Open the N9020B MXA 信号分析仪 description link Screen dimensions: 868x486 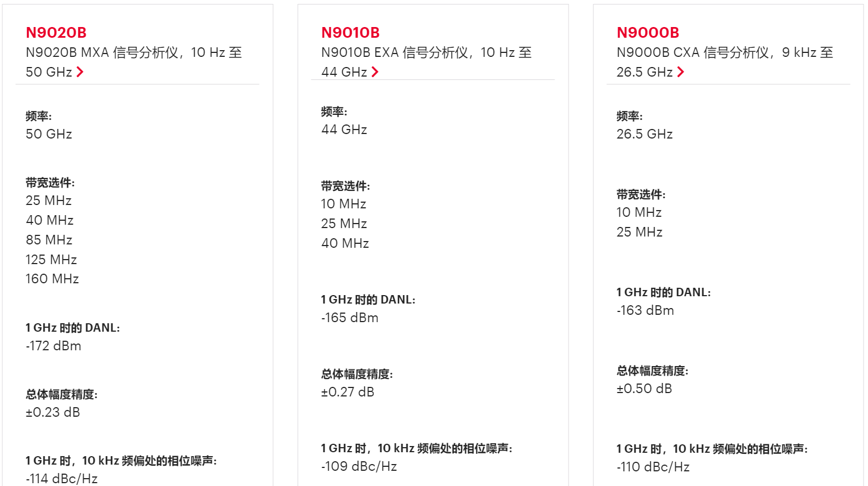point(133,53)
